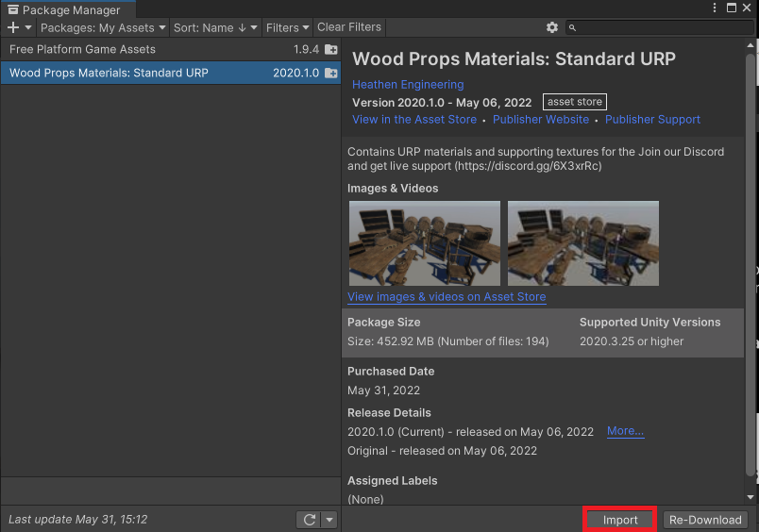
Task: Click the 2020.3.25 or higher text
Action: tap(632, 341)
